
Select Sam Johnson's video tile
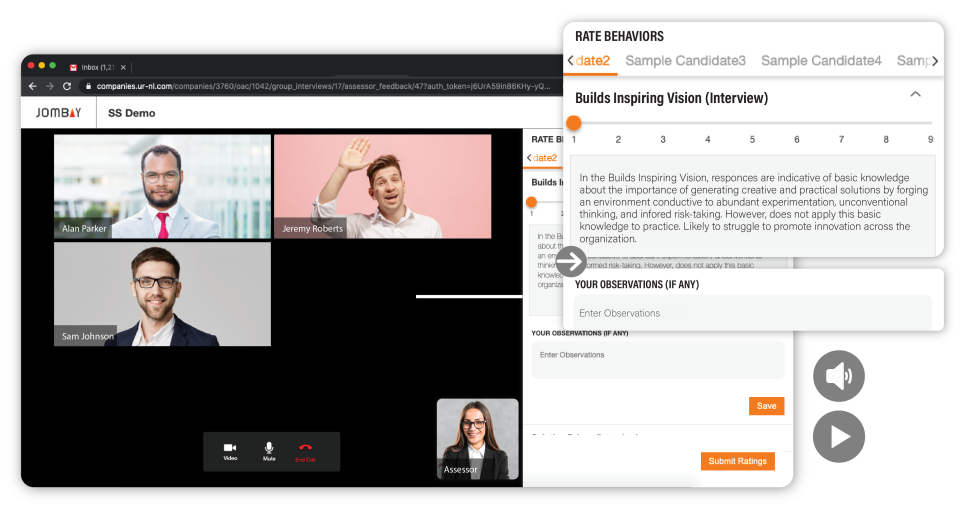(162, 294)
